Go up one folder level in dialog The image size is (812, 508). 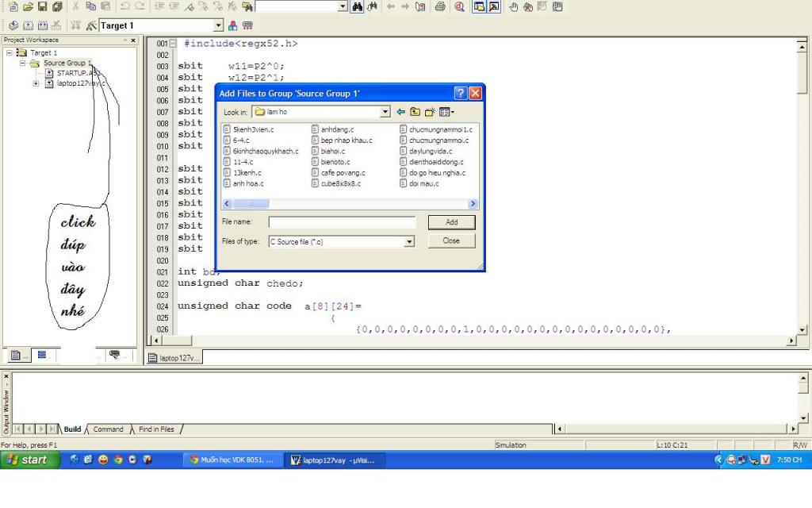point(415,112)
